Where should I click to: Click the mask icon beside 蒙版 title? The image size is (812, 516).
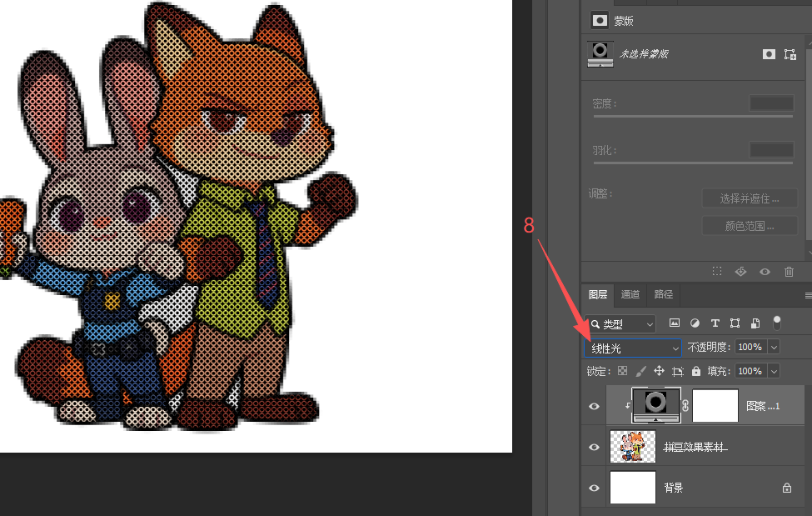600,20
